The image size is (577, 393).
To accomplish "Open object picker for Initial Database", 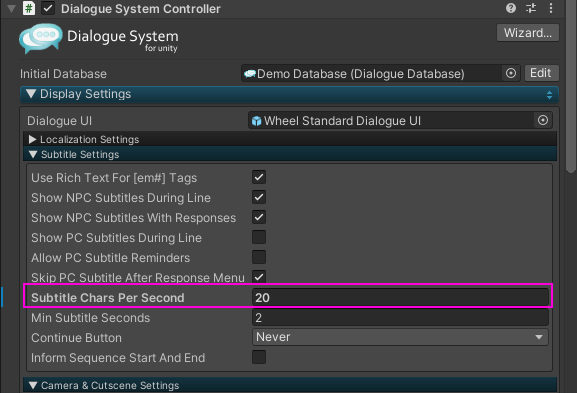I will click(x=511, y=73).
